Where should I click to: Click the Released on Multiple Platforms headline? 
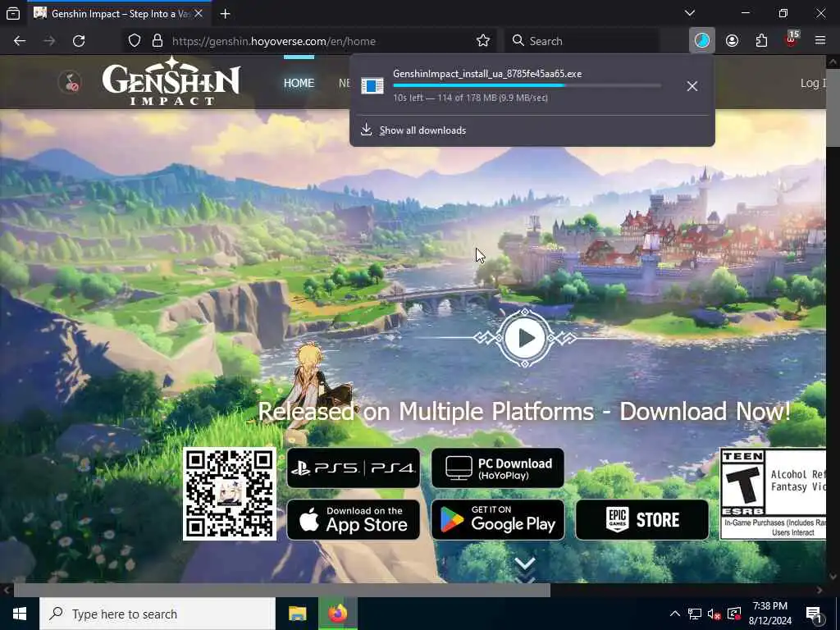524,412
